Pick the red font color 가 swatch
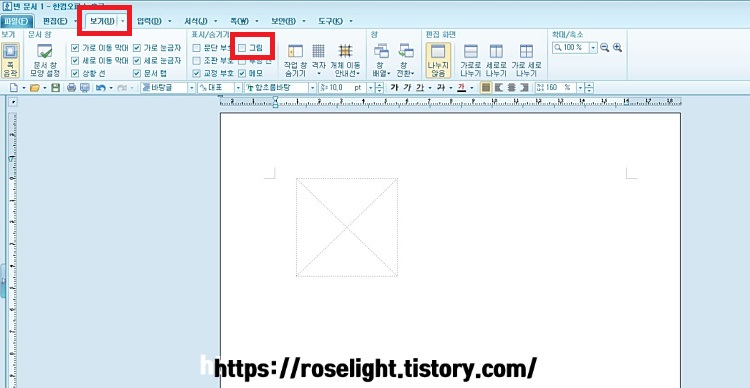750x388 pixels. 462,88
